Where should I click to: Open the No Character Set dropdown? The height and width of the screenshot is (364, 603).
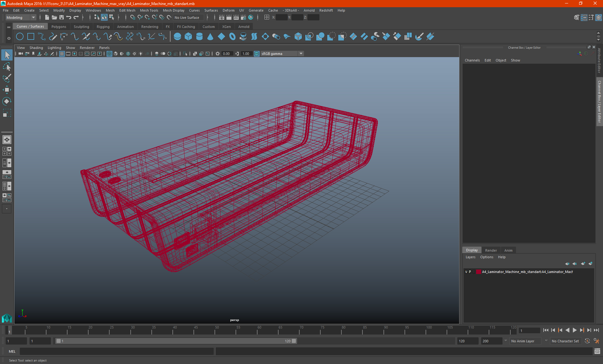566,341
